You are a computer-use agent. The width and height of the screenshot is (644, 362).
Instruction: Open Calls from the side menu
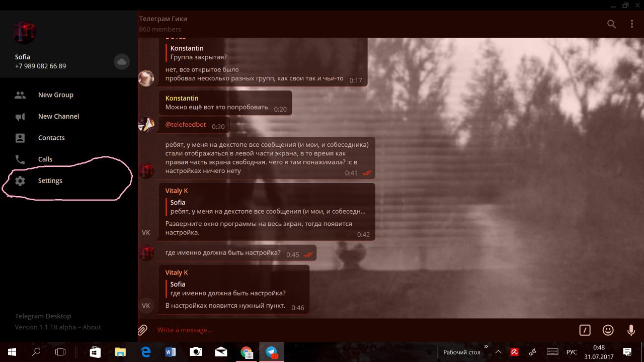[69, 159]
